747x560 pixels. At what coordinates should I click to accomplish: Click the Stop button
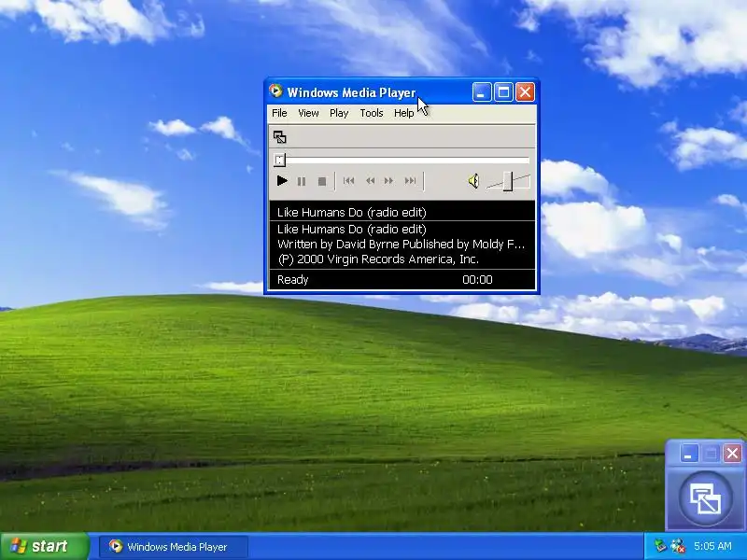pyautogui.click(x=322, y=181)
